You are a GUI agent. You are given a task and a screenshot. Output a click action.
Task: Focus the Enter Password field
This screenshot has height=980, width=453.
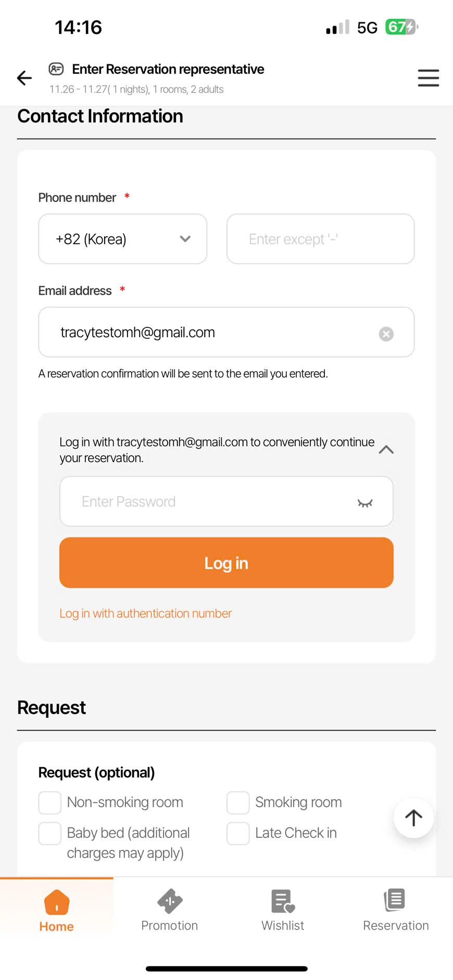pos(208,502)
